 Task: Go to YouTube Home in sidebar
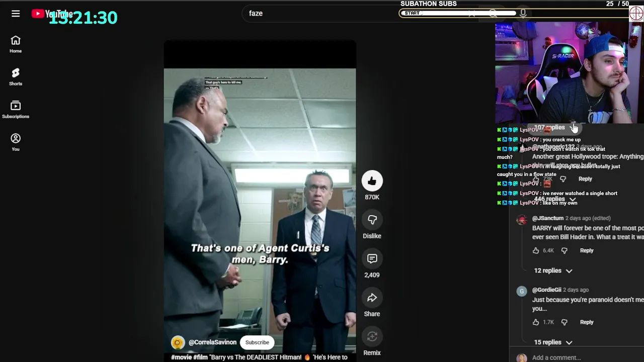pyautogui.click(x=16, y=44)
